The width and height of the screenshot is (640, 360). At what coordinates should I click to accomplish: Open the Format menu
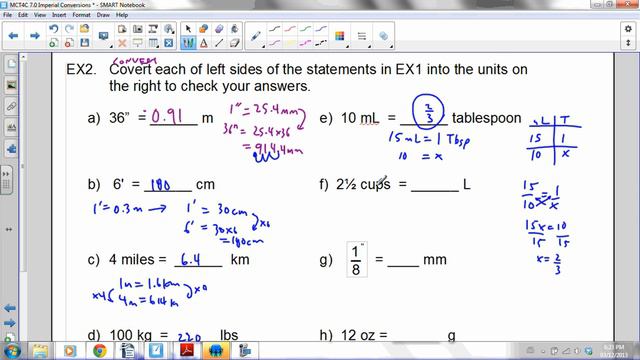[x=81, y=15]
